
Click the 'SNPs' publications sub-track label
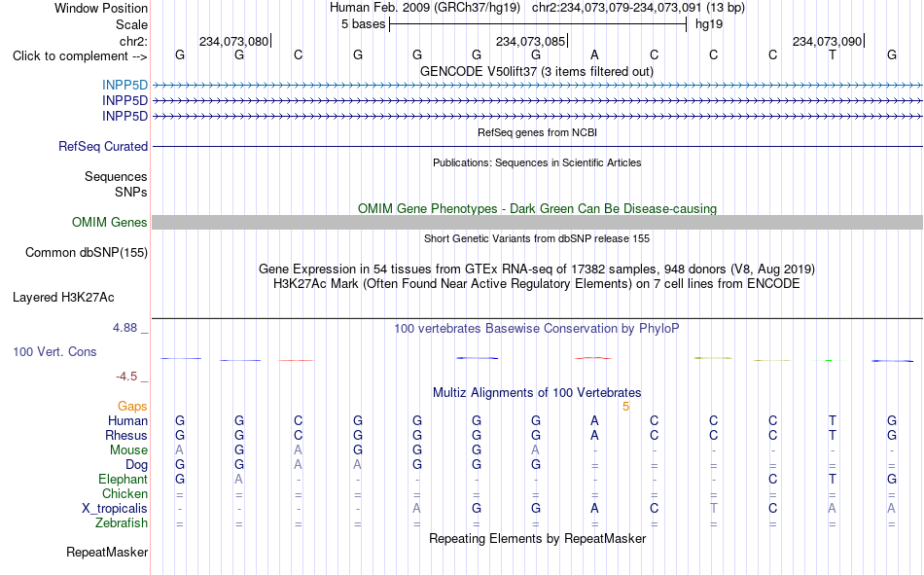click(131, 192)
